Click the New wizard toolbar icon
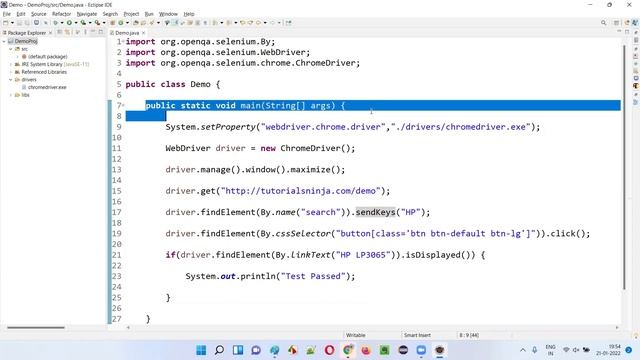The width and height of the screenshot is (640, 360). click(6, 23)
